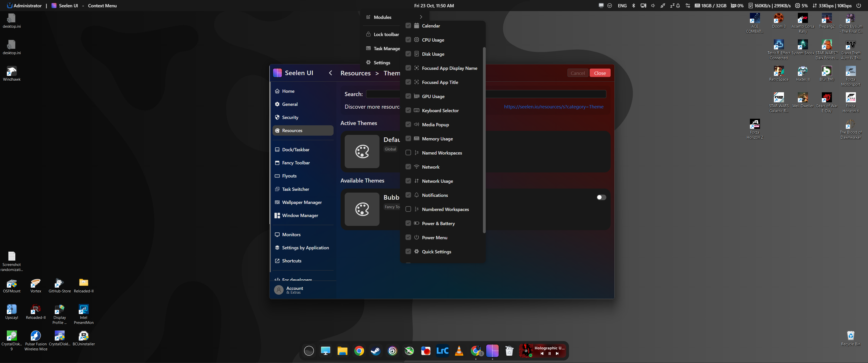Click the Theme search input field
This screenshot has width=868, height=363.
tap(486, 94)
